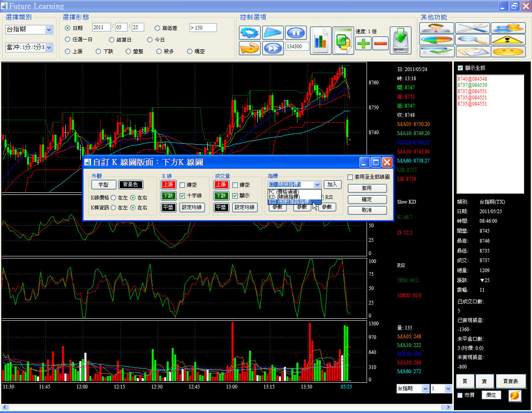Click the yellow smiley face icon
The width and height of the screenshot is (532, 413).
508,52
